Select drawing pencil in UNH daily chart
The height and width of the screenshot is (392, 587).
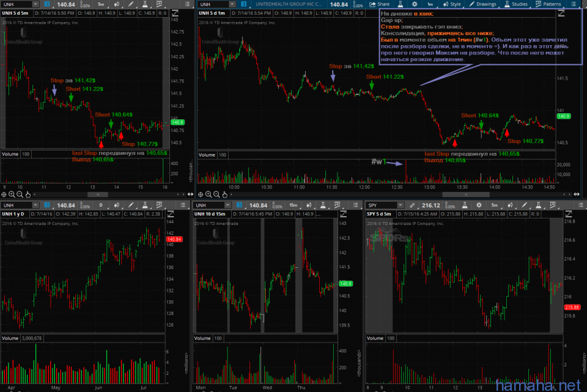click(131, 205)
